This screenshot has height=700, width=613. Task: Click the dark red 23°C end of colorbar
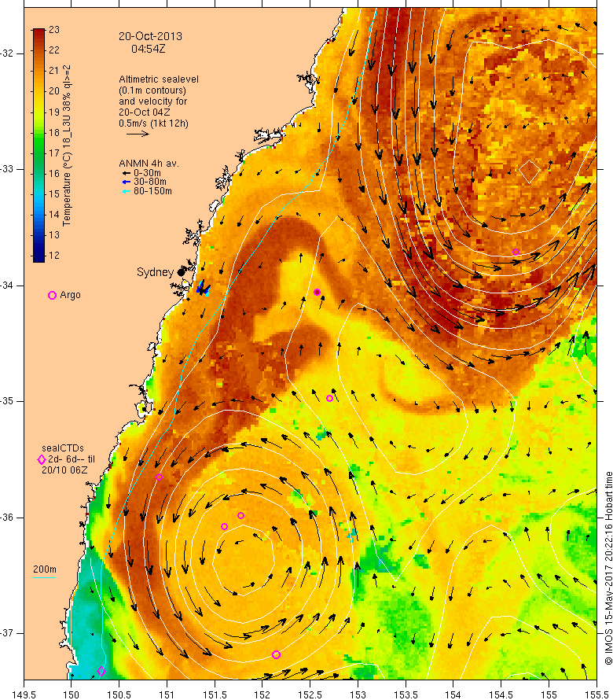[x=39, y=31]
